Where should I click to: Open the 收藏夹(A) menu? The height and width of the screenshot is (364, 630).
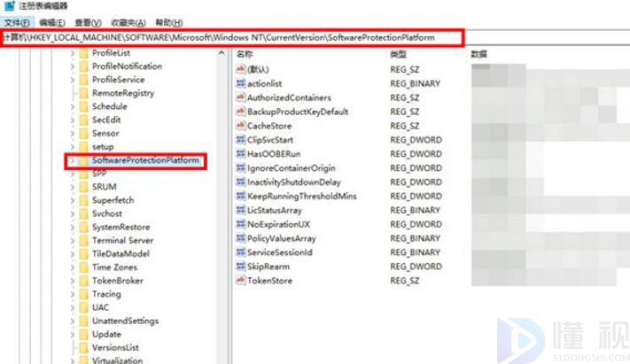pos(128,22)
